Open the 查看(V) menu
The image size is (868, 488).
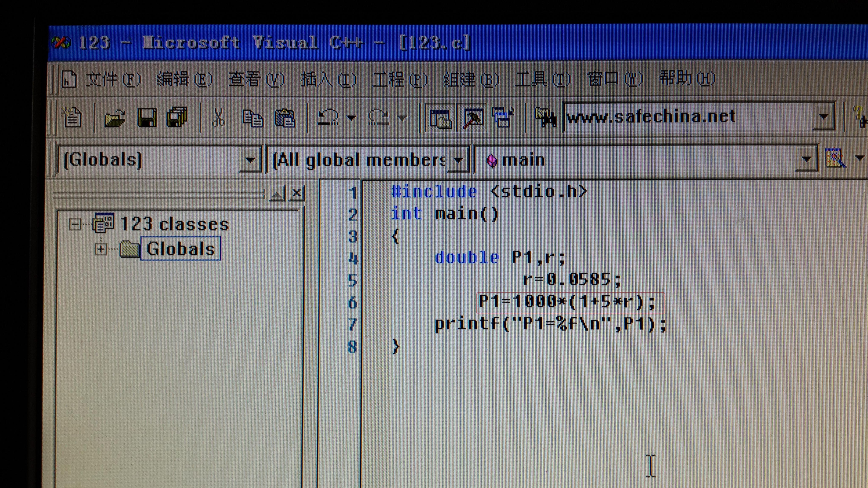(256, 80)
